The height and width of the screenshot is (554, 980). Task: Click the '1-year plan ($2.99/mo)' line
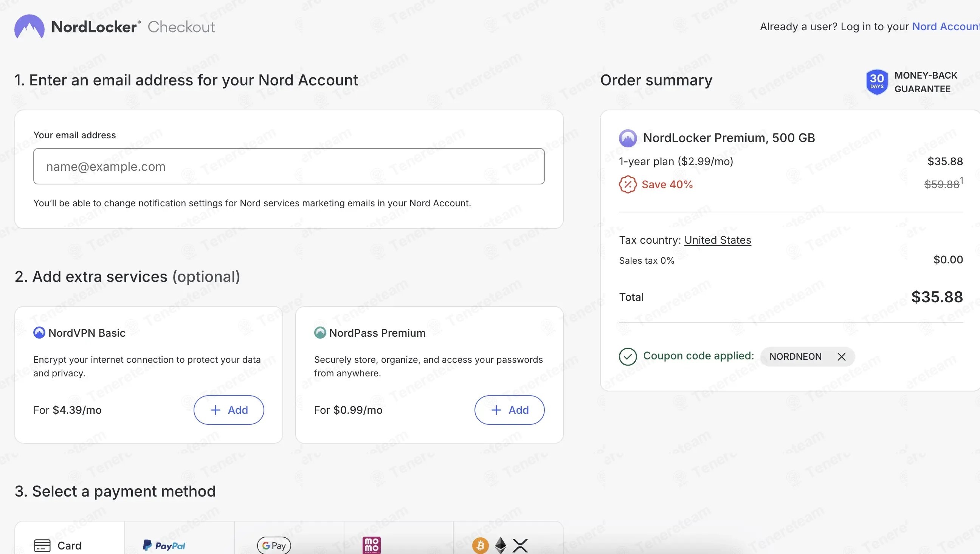tap(676, 161)
